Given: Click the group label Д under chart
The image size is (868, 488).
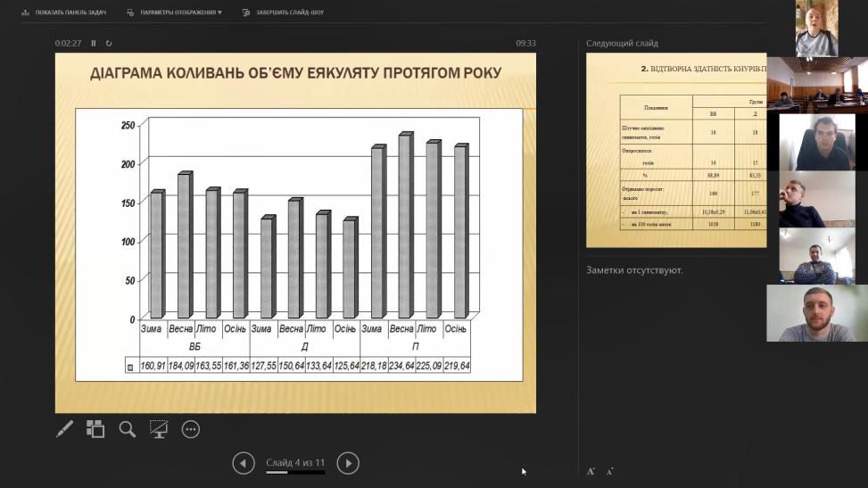Looking at the screenshot, I should pos(304,347).
